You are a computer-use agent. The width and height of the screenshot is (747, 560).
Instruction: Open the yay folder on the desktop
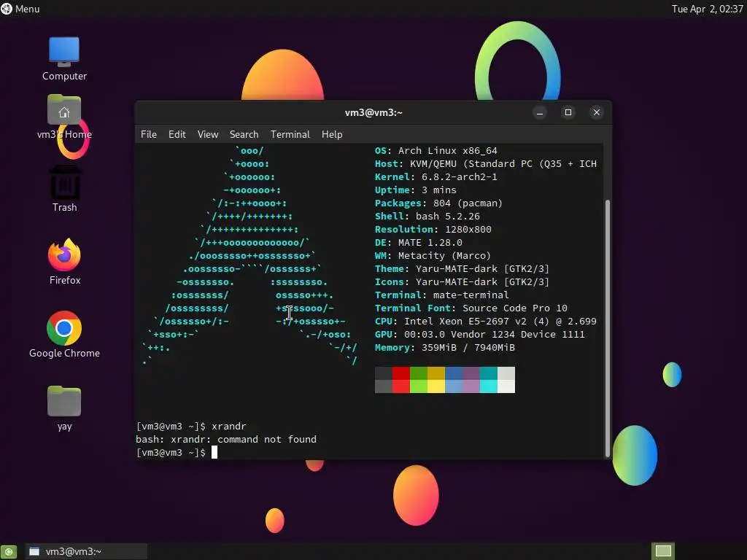[64, 408]
